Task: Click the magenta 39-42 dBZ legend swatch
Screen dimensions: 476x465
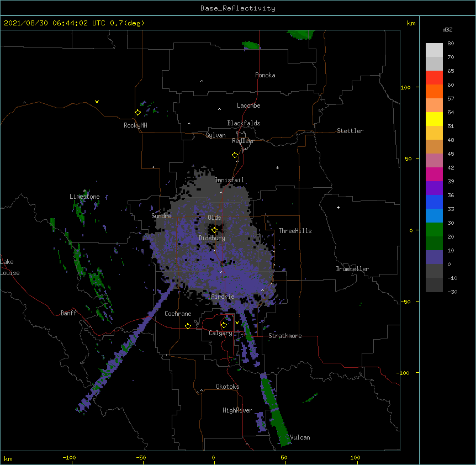Action: tap(434, 174)
